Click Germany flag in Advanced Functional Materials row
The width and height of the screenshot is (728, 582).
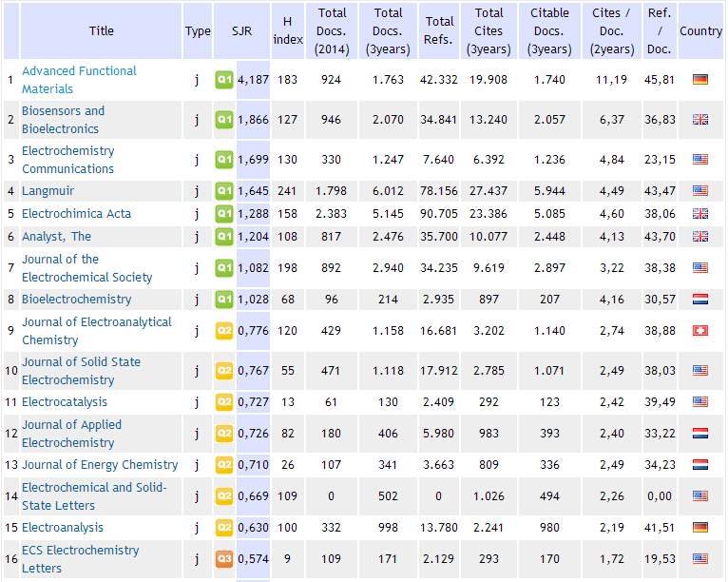click(700, 80)
